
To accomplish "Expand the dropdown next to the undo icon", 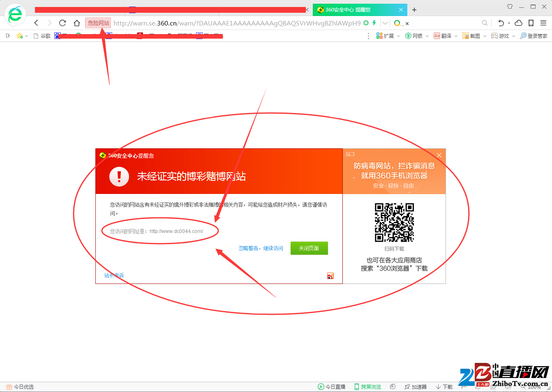I will (508, 23).
